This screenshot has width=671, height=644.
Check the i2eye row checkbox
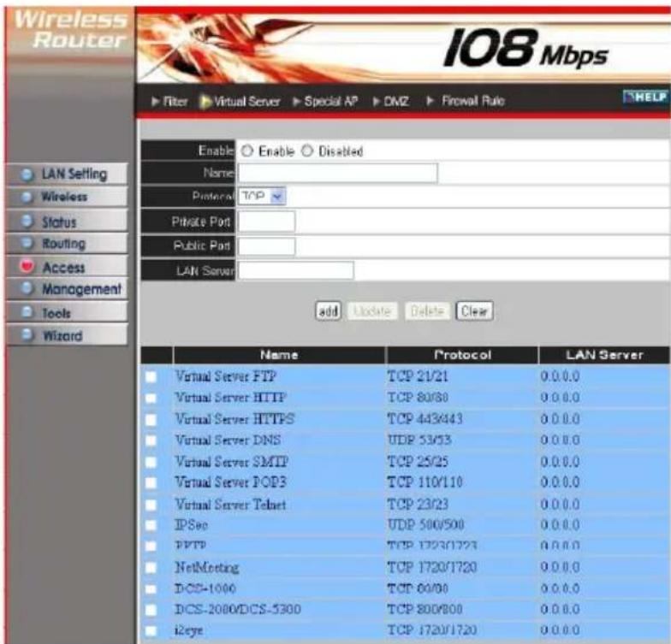tap(151, 630)
